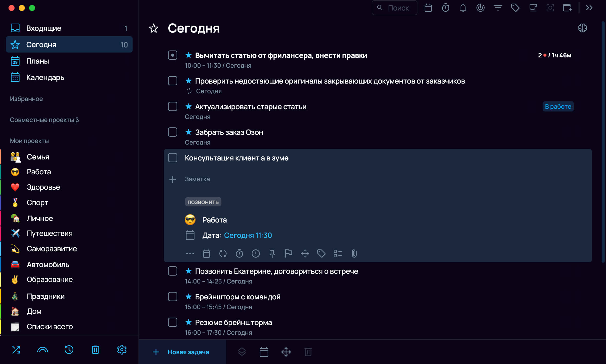The image size is (606, 364).
Task: Check off 'Забрать заказ Озон' task
Action: tap(172, 132)
